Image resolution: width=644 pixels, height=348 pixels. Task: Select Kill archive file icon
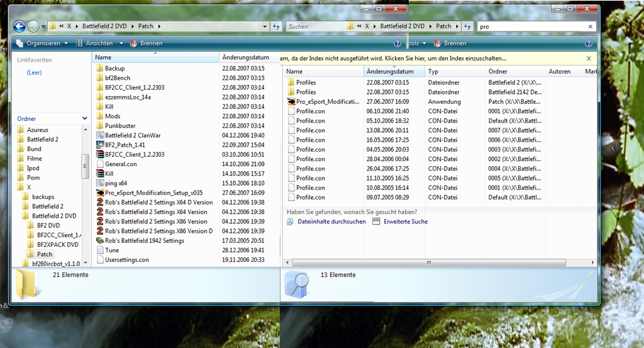pos(100,174)
